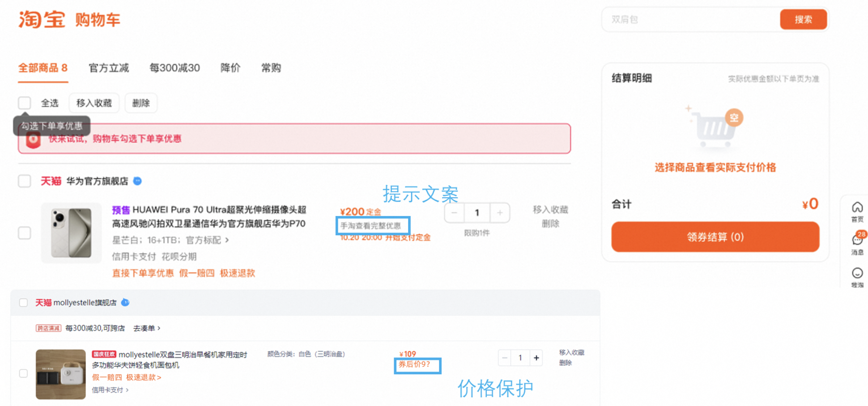Check the 华为官方旗舰店 store checkbox
Image resolution: width=868 pixels, height=406 pixels.
[x=25, y=181]
